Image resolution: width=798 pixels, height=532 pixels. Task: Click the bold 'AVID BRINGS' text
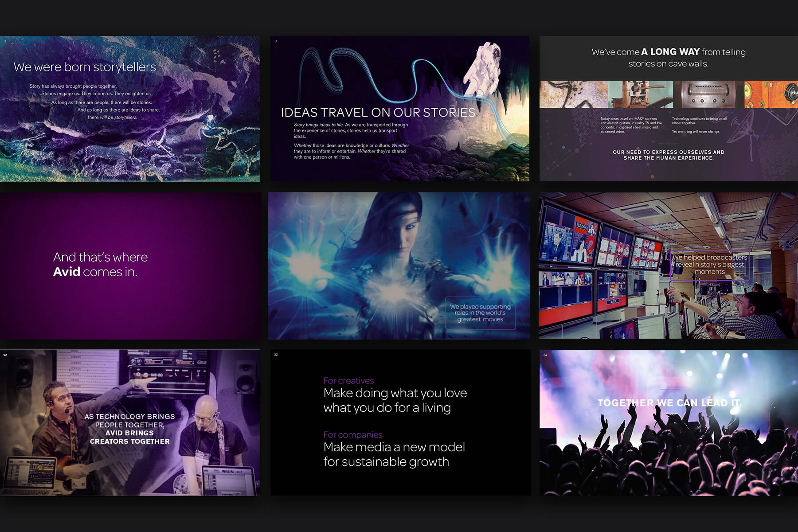(x=129, y=433)
